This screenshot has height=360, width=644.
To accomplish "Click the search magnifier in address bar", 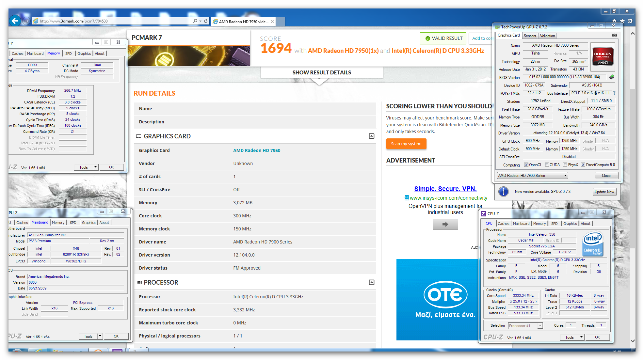I will coord(195,21).
